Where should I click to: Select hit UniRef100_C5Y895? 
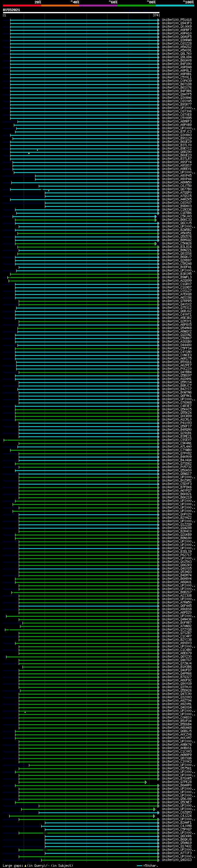177,118
